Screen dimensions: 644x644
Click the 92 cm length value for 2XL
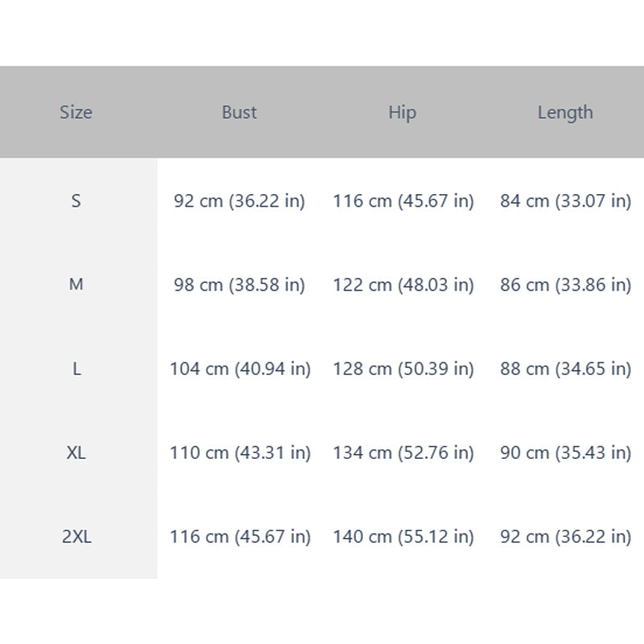566,537
